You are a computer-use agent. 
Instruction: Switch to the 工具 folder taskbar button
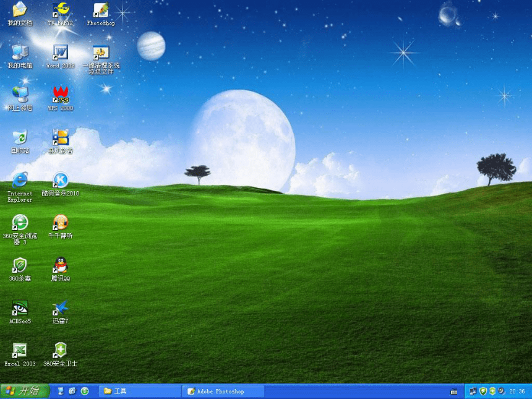point(140,391)
